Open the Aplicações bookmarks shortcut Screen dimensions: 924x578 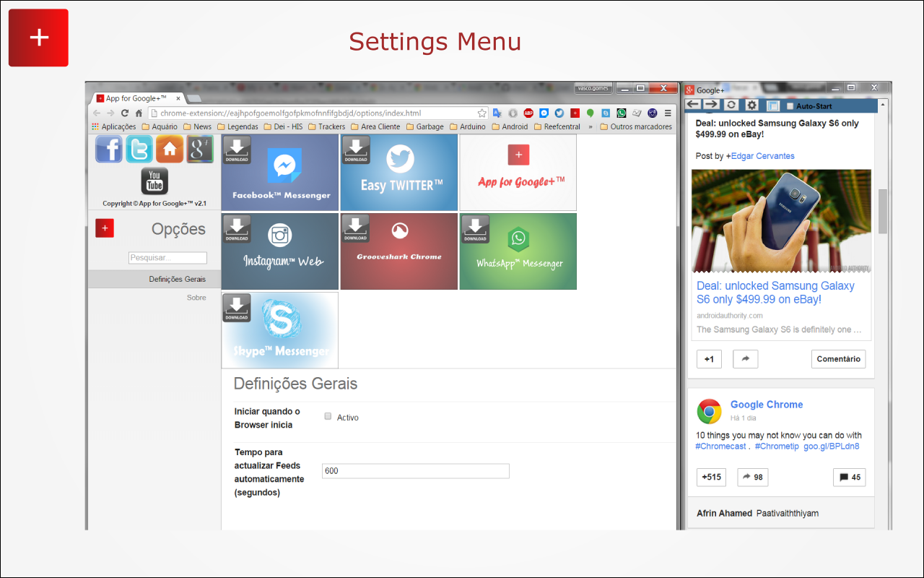pos(114,126)
